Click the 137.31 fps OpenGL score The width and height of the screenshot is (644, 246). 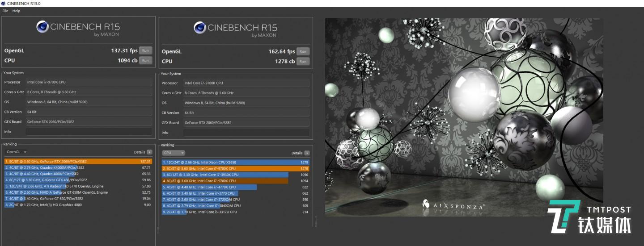(124, 50)
